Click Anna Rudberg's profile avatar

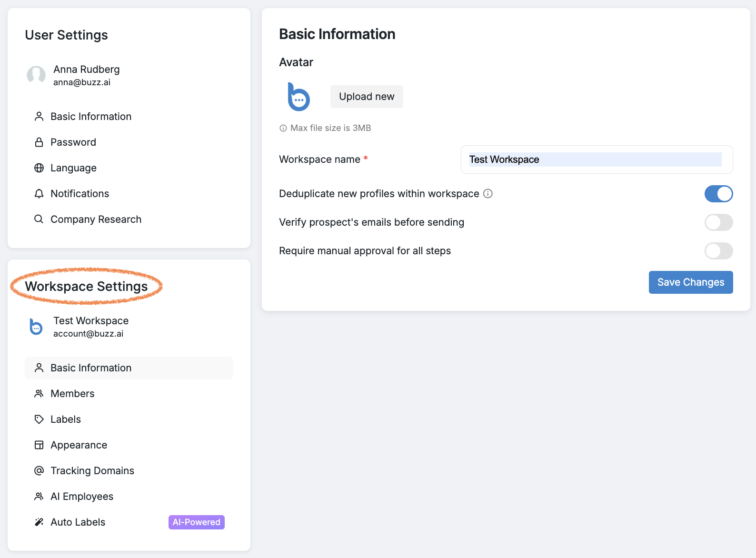coord(36,75)
